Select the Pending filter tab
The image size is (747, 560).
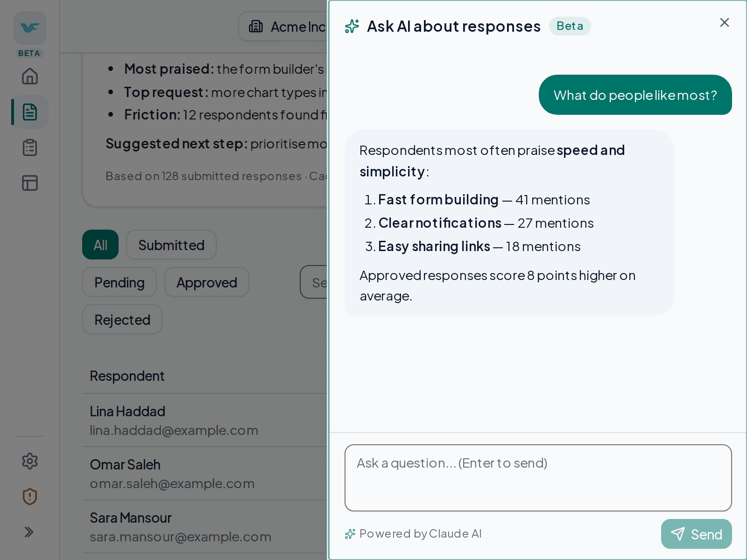click(x=120, y=282)
